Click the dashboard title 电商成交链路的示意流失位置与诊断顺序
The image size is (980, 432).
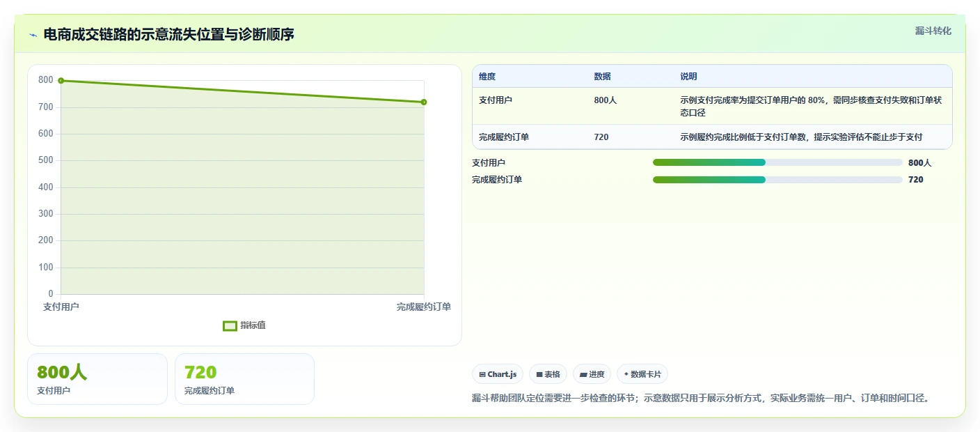[168, 34]
